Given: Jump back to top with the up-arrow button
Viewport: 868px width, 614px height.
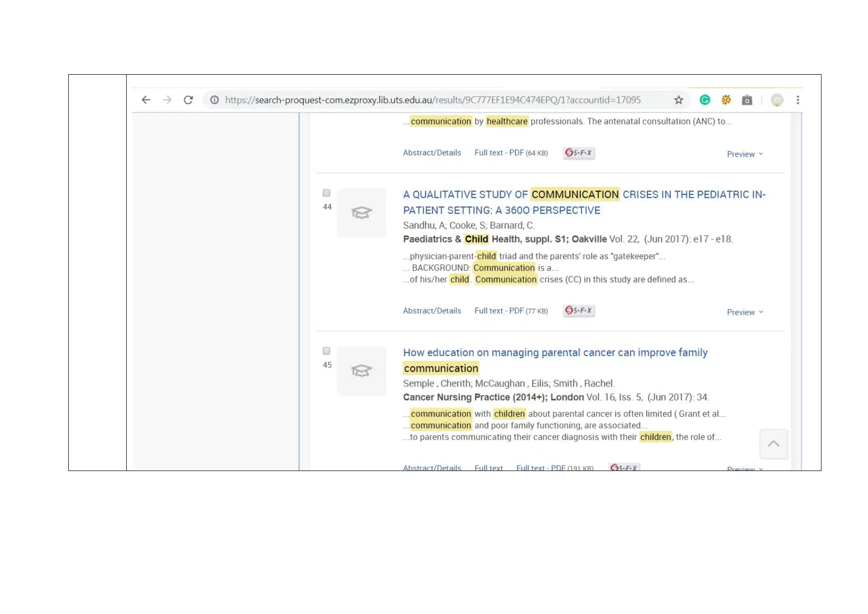Looking at the screenshot, I should click(x=773, y=444).
